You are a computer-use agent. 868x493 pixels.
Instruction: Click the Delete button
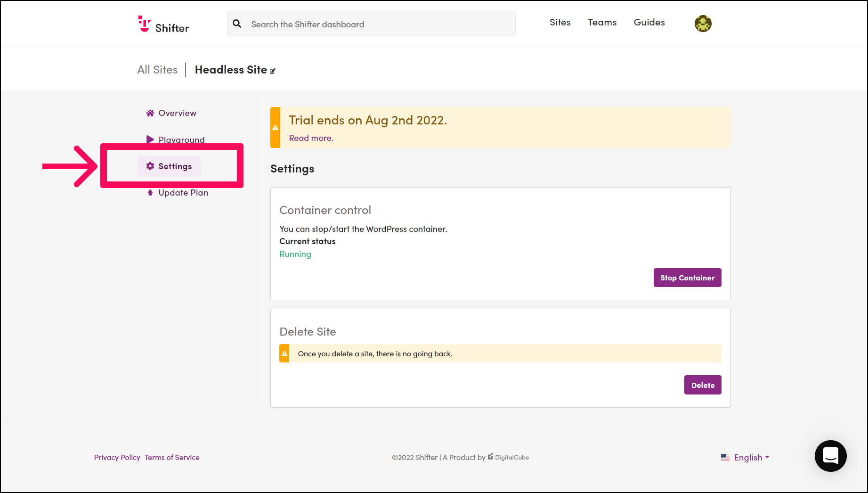[703, 385]
